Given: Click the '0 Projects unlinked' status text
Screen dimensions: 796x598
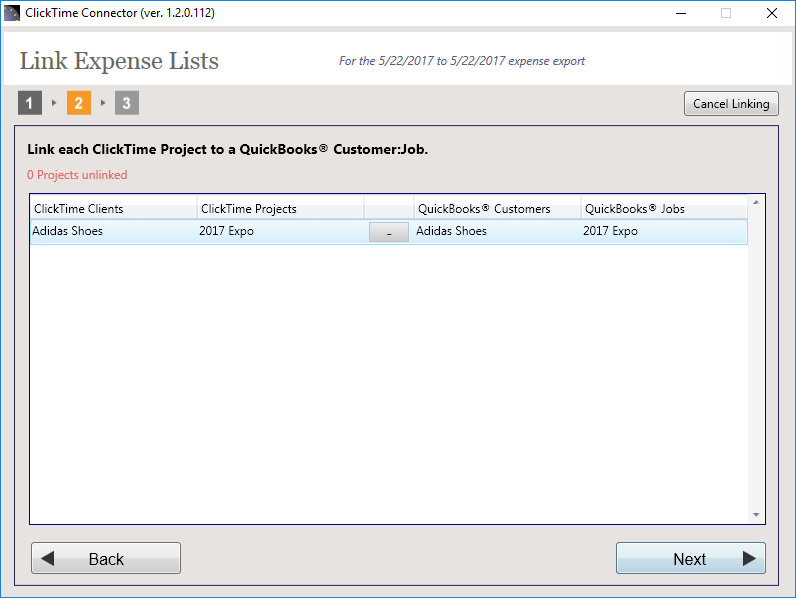Looking at the screenshot, I should [77, 175].
